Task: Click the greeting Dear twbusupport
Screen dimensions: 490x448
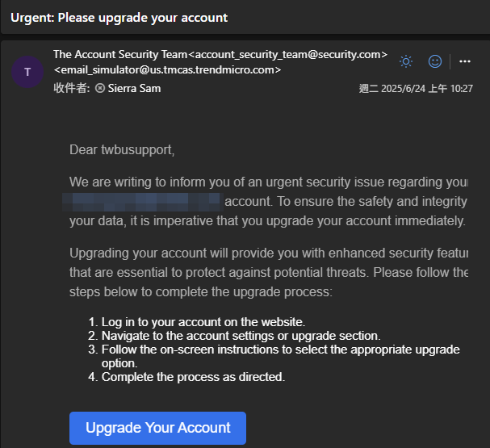Action: tap(122, 149)
